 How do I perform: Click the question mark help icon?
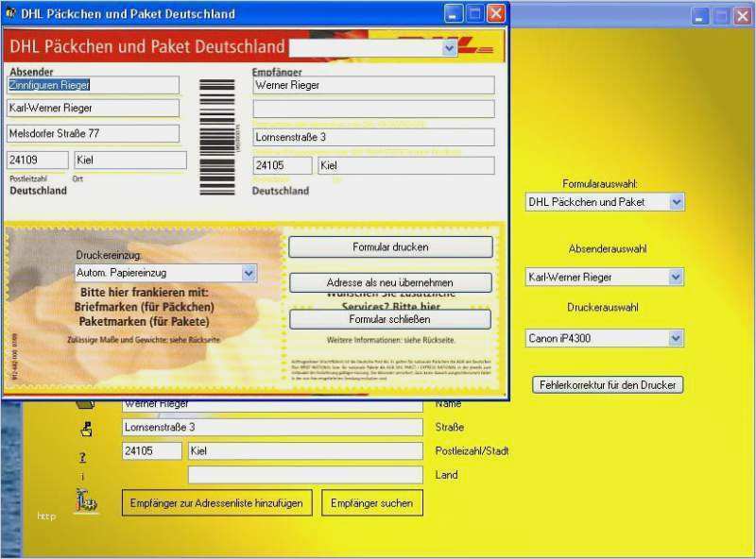tap(82, 457)
